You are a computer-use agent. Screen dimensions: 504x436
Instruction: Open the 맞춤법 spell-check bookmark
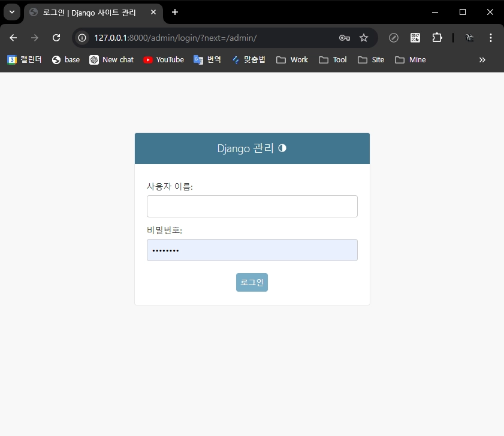click(249, 60)
